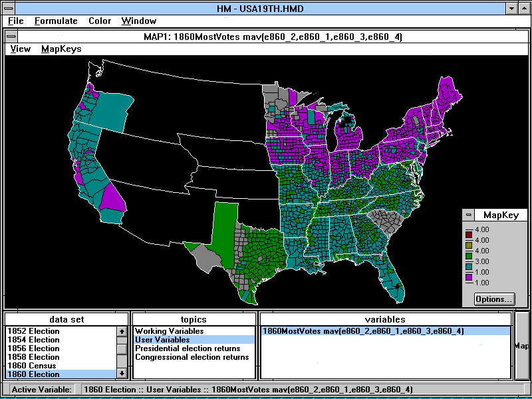
Task: Select 1860 Census data set
Action: coord(61,366)
